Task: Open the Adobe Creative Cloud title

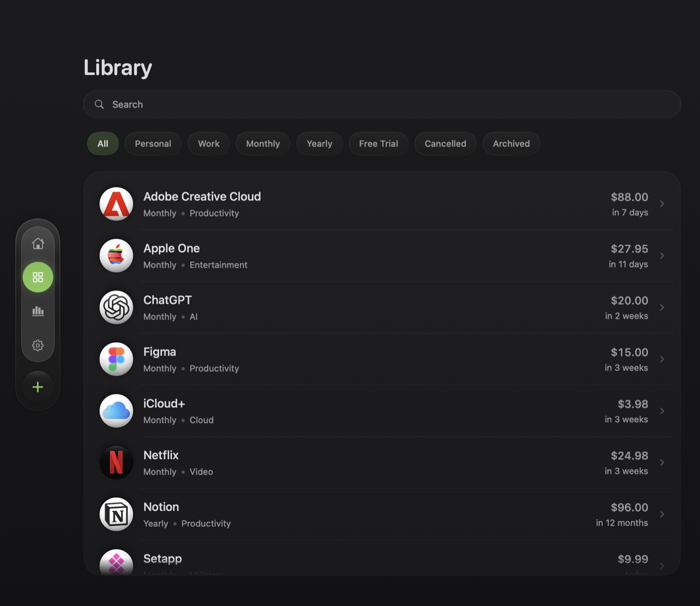Action: coord(202,196)
